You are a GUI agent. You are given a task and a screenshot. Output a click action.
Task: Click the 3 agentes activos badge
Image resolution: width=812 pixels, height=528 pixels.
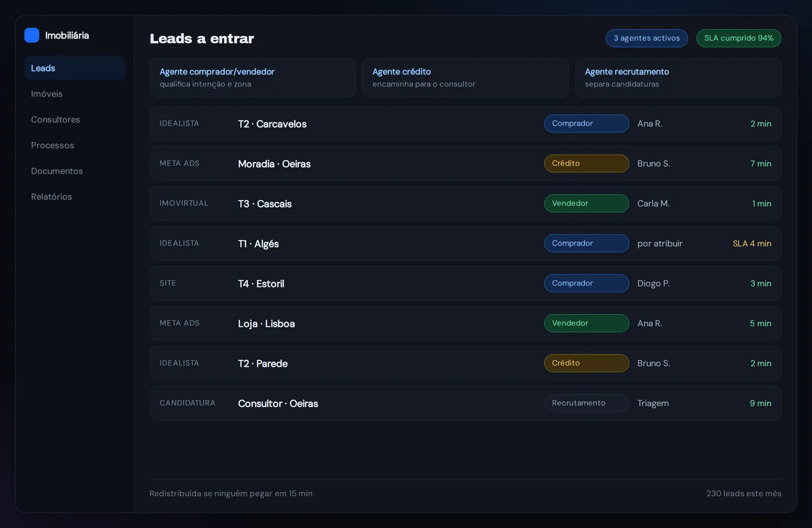tap(647, 38)
